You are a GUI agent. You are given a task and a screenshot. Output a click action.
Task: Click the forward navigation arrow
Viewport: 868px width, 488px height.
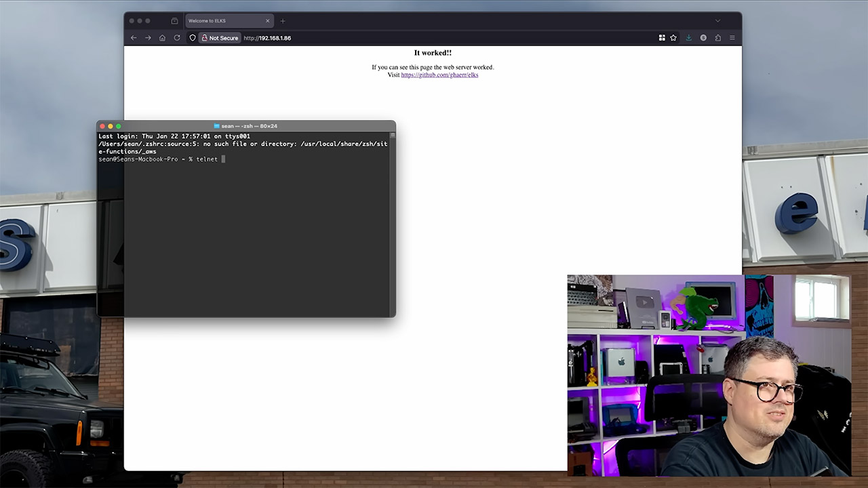pyautogui.click(x=148, y=38)
